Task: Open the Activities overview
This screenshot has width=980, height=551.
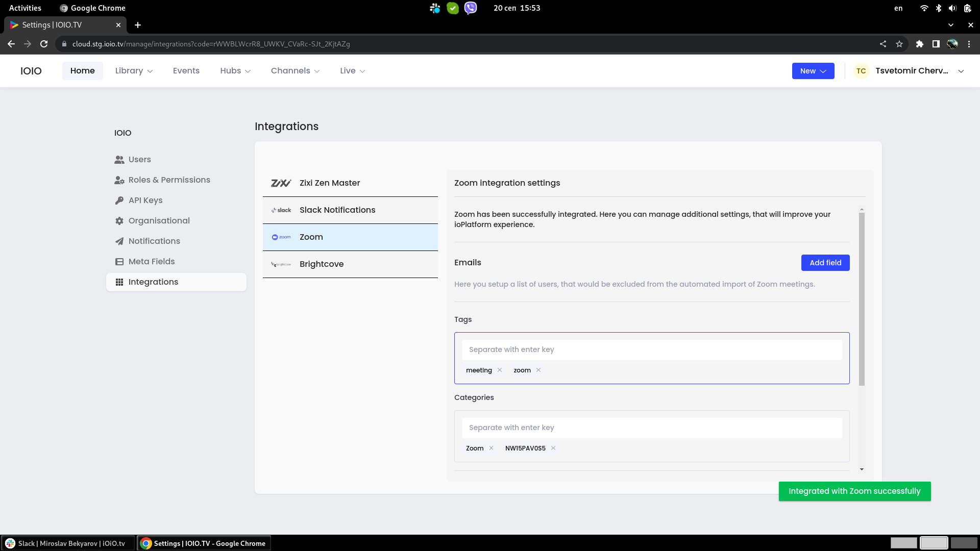Action: coord(25,8)
